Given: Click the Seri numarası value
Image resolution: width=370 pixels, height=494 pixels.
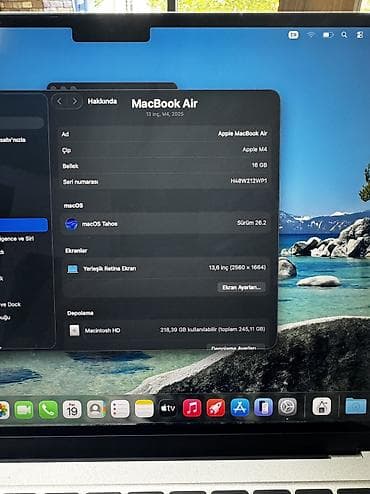Looking at the screenshot, I should pos(249,181).
